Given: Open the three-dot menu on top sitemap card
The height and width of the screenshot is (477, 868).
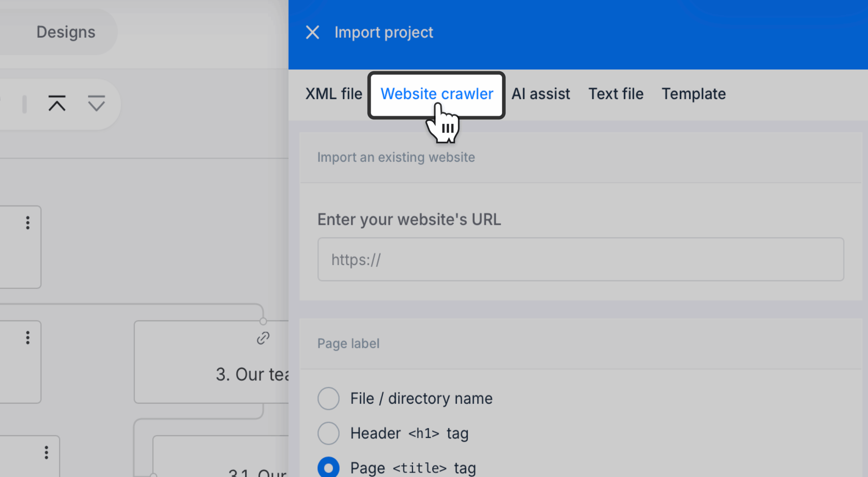Looking at the screenshot, I should (x=28, y=223).
